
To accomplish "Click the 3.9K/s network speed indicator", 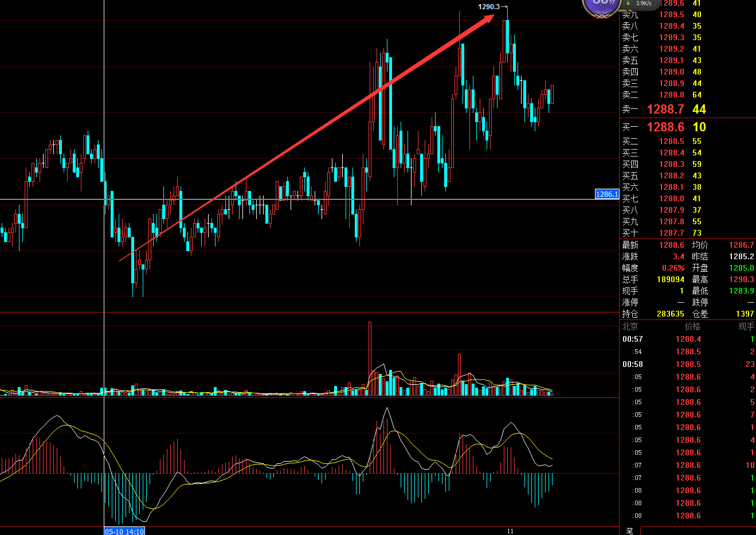I will (643, 3).
